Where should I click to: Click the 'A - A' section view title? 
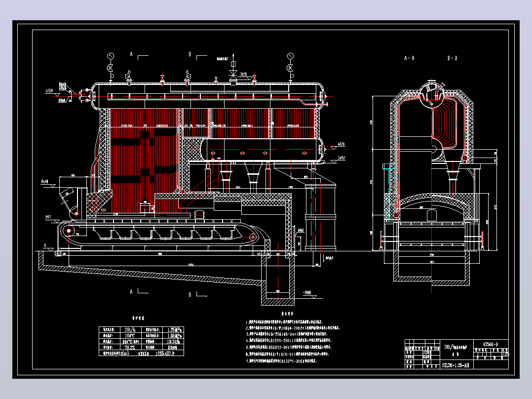click(409, 58)
